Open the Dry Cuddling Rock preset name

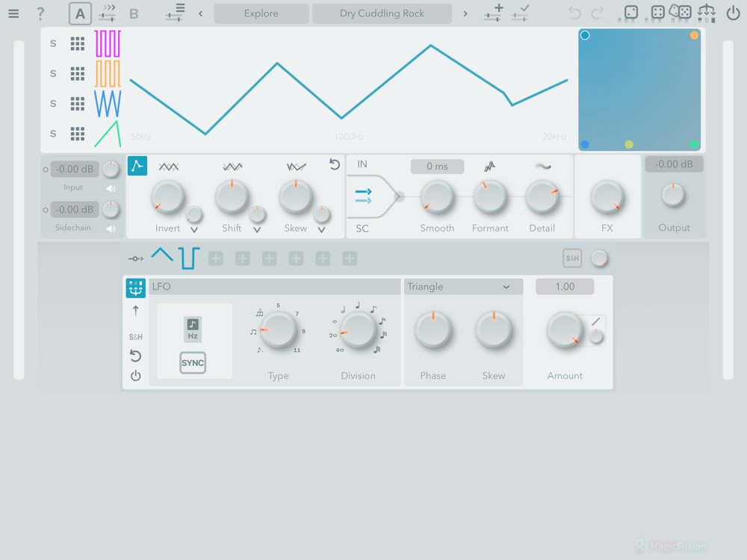[x=382, y=13]
